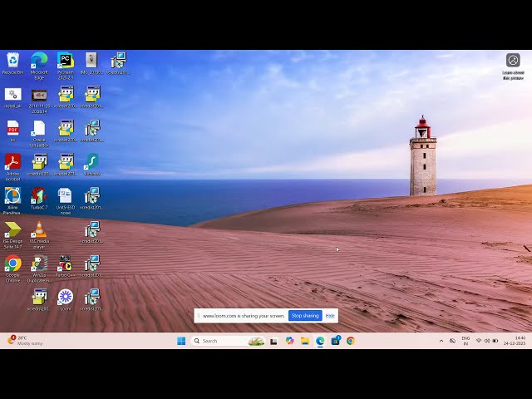Hide the Loom screen sharing notification
Screen dimensions: 532x399
pos(330,316)
